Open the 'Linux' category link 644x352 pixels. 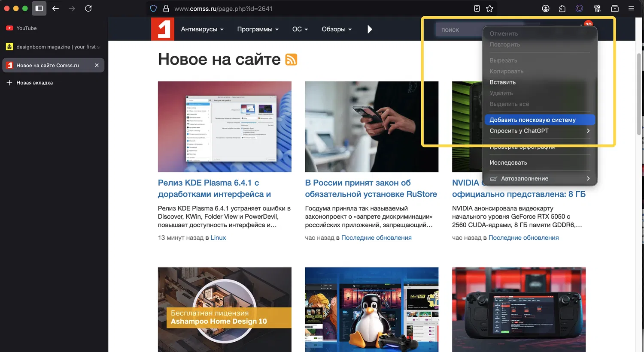218,238
